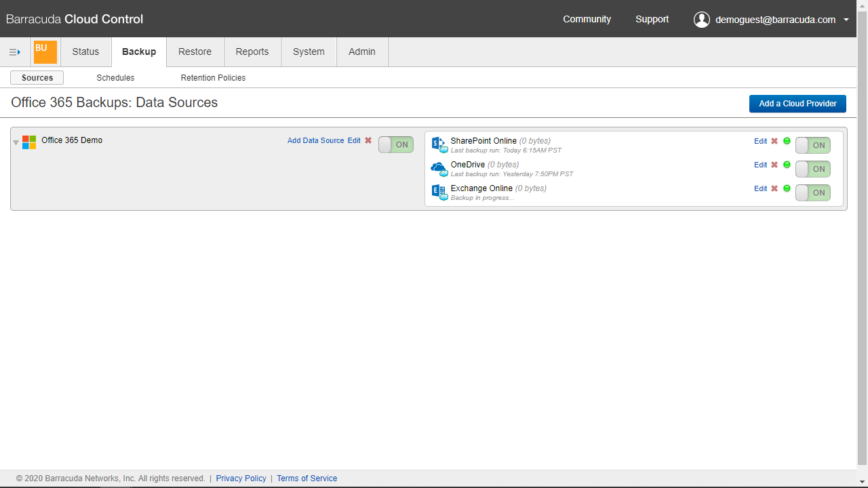Viewport: 868px width, 488px height.
Task: Click the OneDrive name text
Action: click(468, 165)
